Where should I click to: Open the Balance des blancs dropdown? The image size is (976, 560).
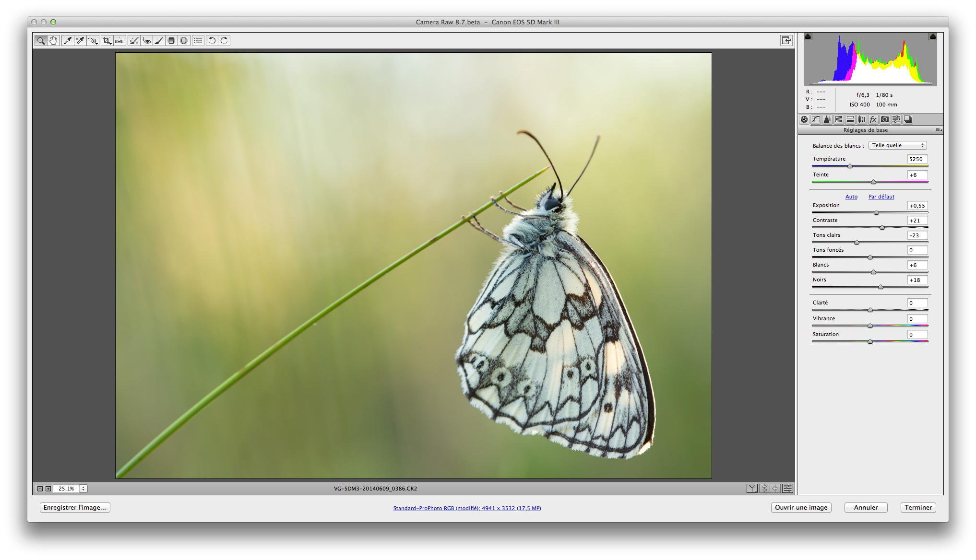coord(897,145)
